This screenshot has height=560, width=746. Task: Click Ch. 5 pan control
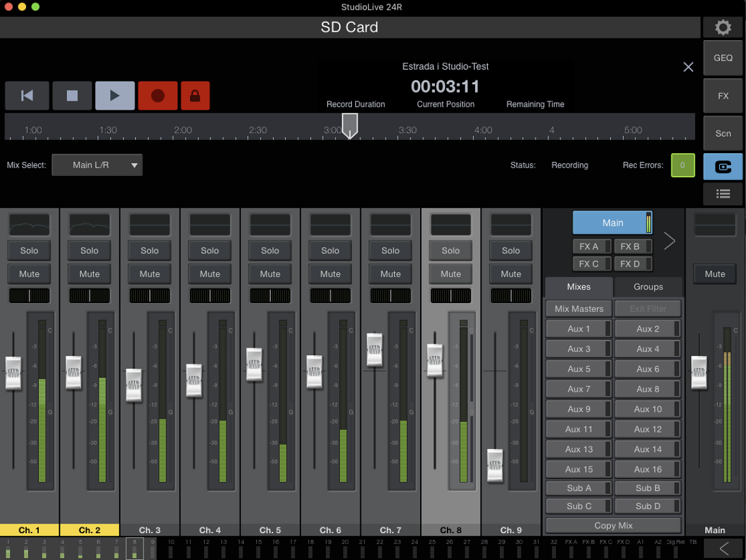point(270,295)
